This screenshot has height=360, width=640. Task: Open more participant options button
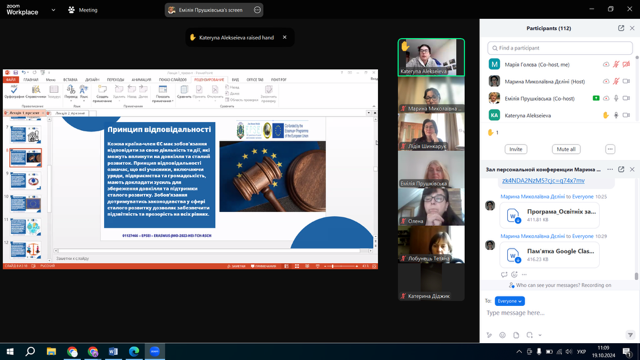click(610, 149)
